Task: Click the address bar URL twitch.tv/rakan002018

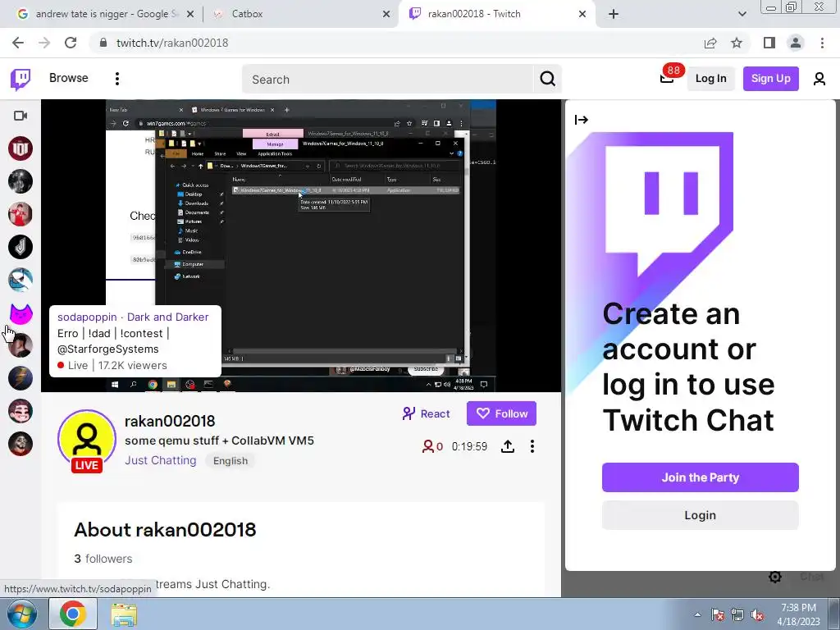Action: click(172, 43)
